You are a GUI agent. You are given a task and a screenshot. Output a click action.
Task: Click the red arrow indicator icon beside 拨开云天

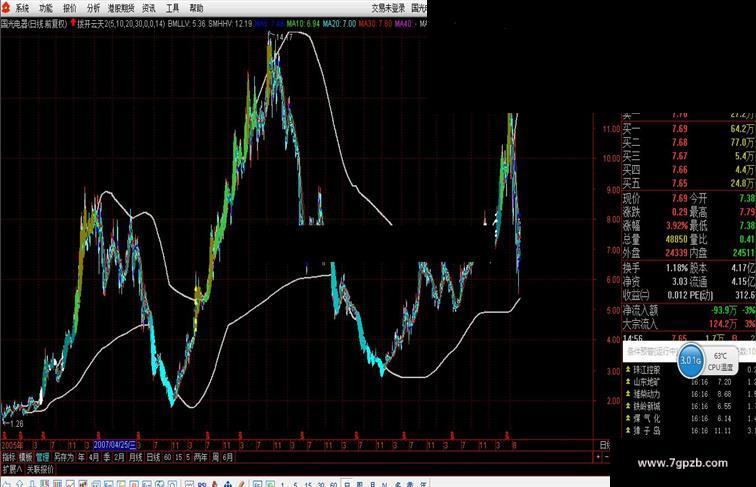coord(73,23)
